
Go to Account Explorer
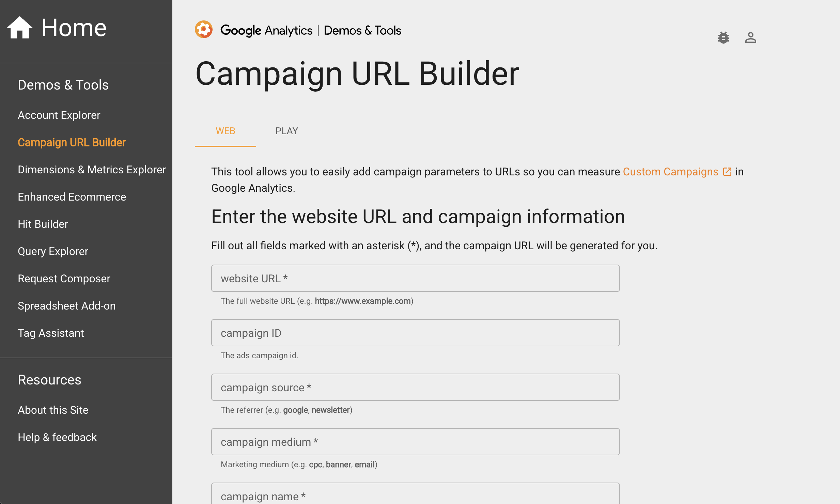[59, 115]
